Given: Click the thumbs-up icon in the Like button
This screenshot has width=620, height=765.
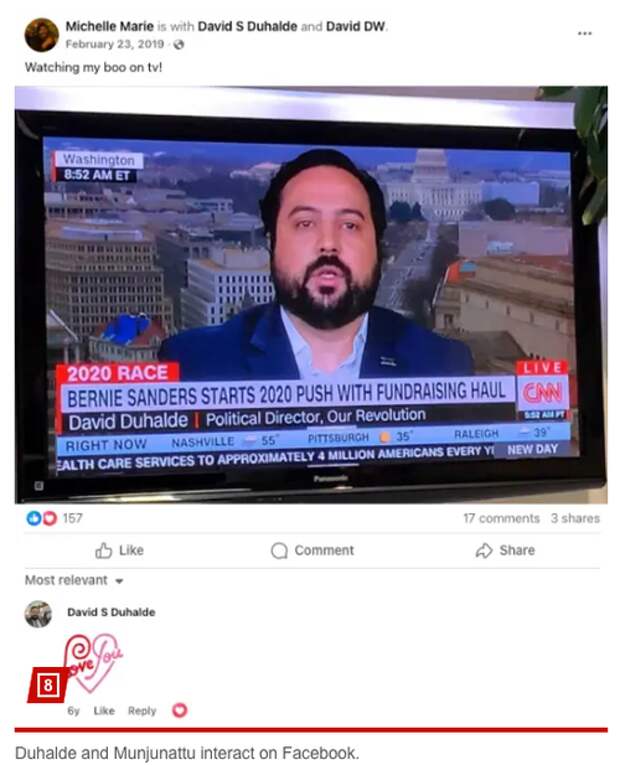Looking at the screenshot, I should [103, 550].
